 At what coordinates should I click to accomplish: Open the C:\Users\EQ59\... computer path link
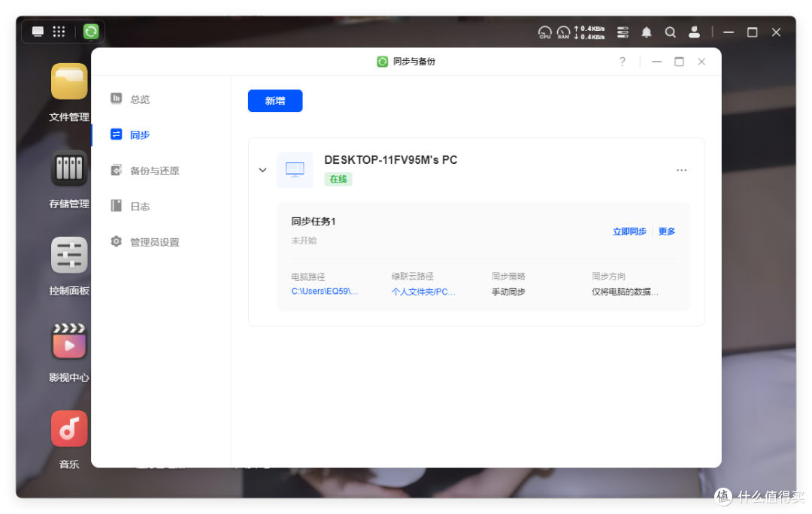pyautogui.click(x=324, y=292)
